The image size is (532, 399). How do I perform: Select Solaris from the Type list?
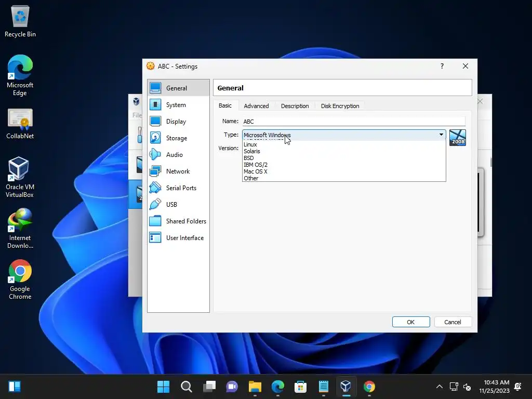344,151
